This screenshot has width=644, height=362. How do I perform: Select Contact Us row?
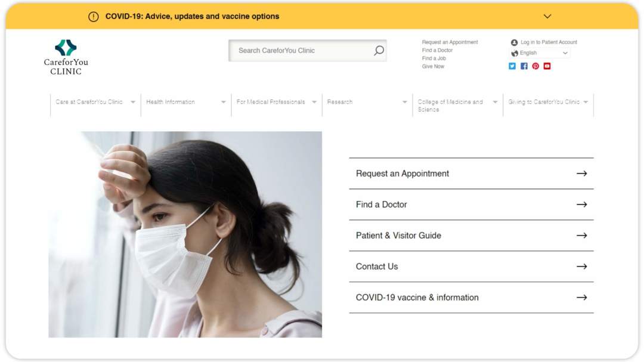click(x=471, y=267)
